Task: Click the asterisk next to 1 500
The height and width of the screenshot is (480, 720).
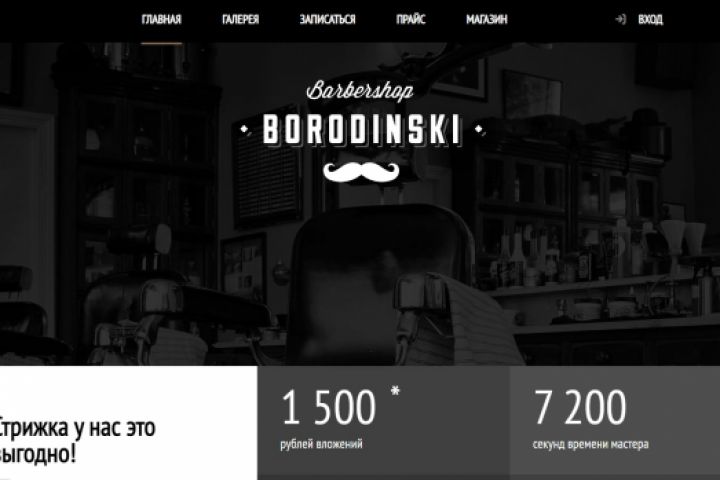Action: pos(395,392)
